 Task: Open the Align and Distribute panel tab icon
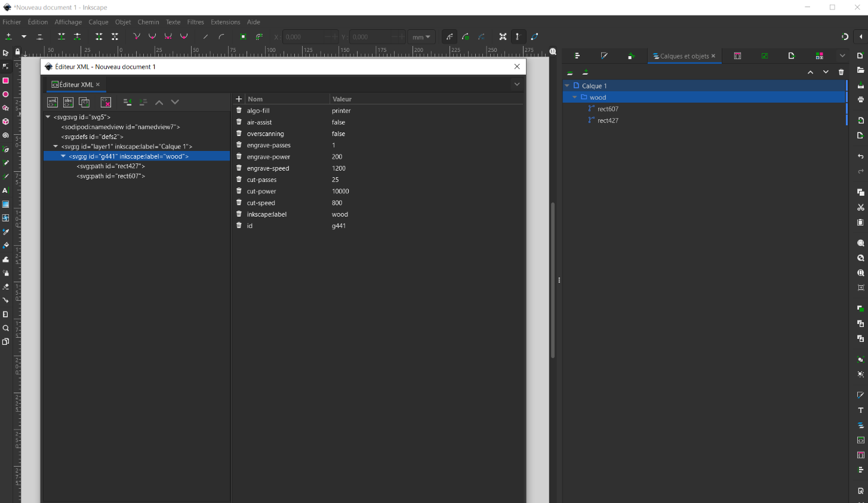tap(577, 55)
